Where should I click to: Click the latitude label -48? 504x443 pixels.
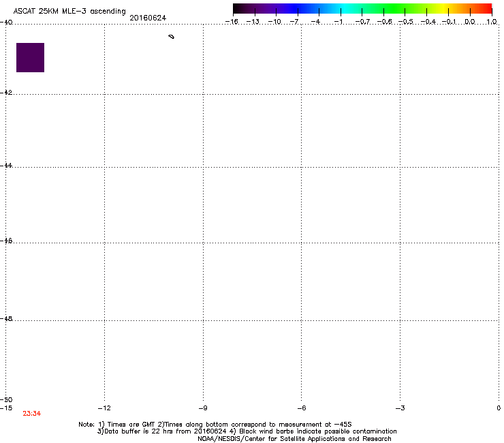[6, 318]
